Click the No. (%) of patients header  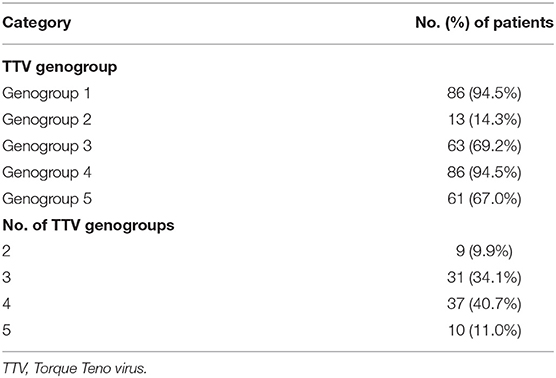click(484, 23)
